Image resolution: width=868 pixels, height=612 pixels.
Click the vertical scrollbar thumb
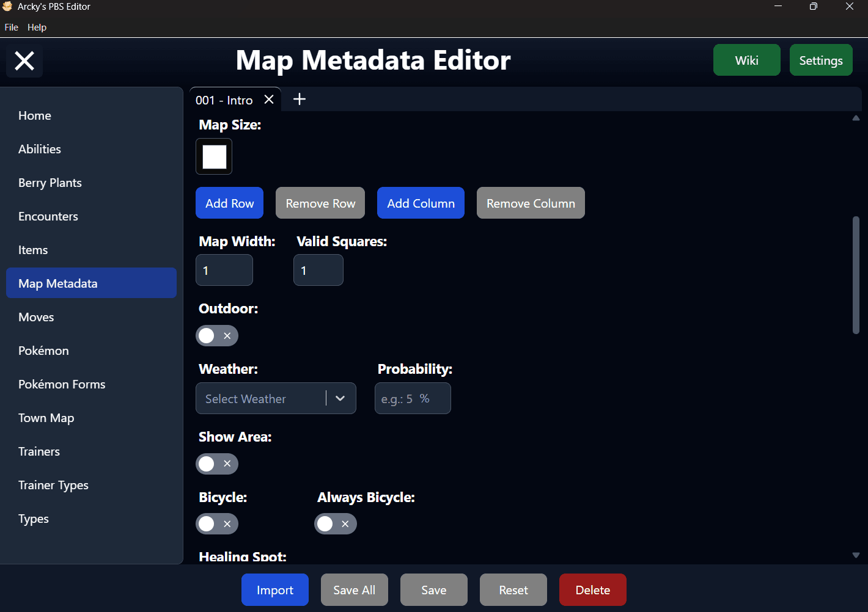click(x=856, y=275)
